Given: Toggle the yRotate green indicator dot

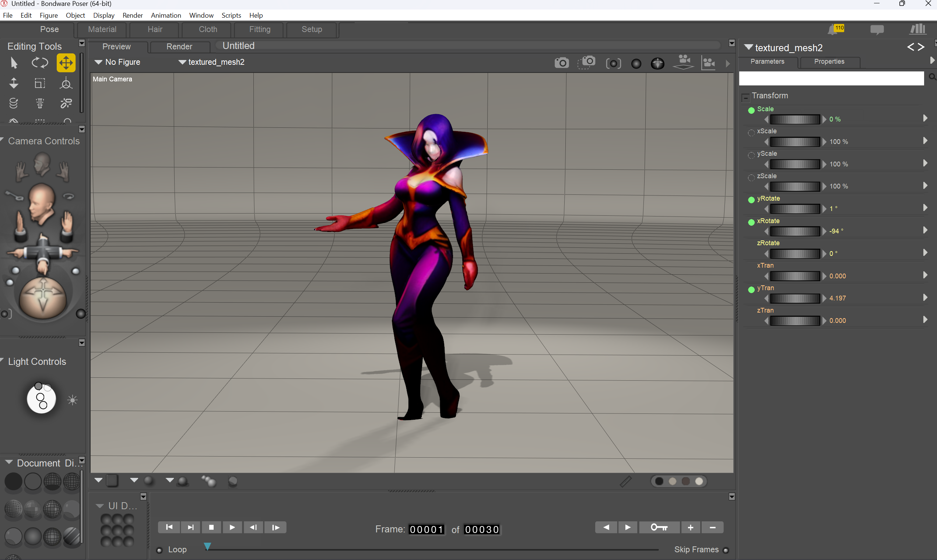Looking at the screenshot, I should (751, 200).
